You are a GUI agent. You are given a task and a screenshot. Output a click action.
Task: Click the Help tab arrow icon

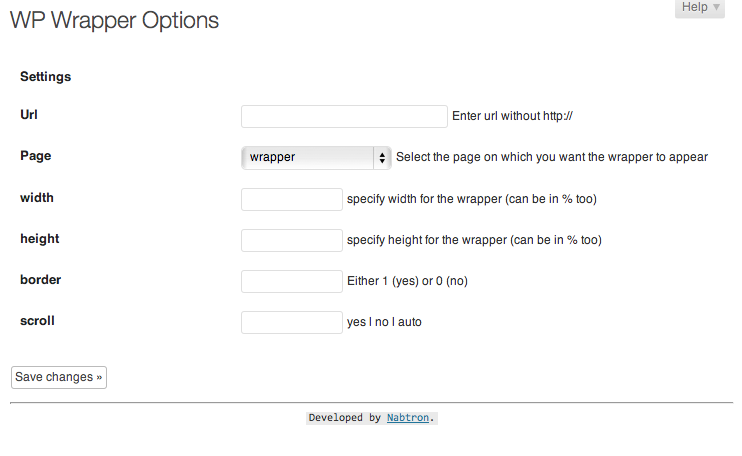tap(716, 7)
